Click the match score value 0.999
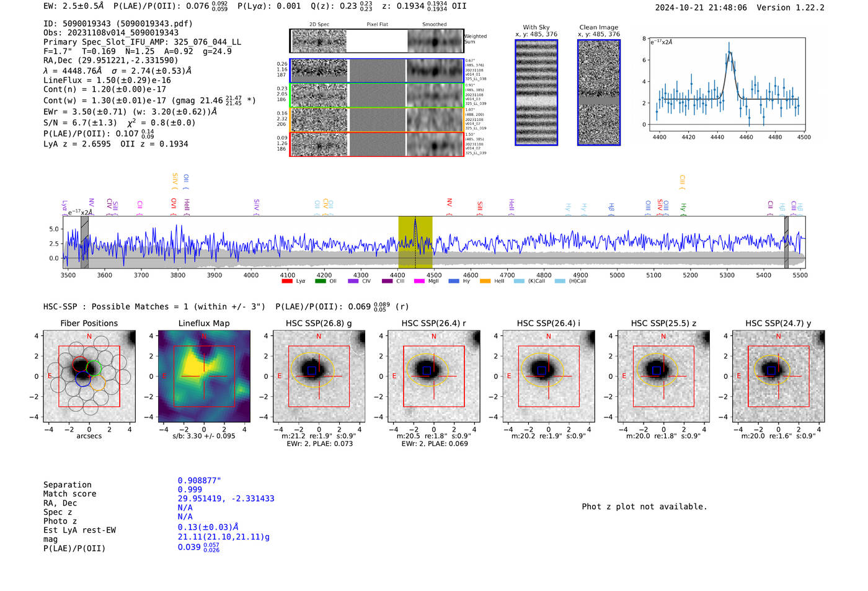 [x=190, y=489]
